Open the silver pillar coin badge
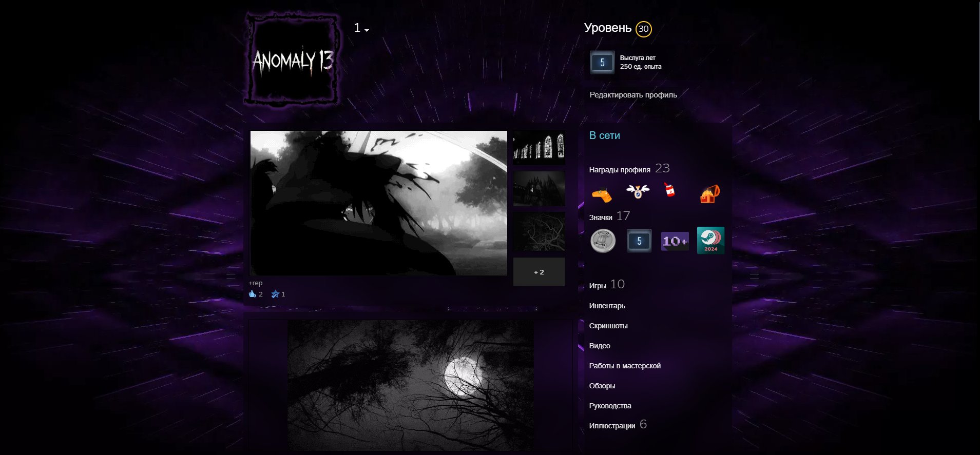The width and height of the screenshot is (980, 455). [603, 241]
